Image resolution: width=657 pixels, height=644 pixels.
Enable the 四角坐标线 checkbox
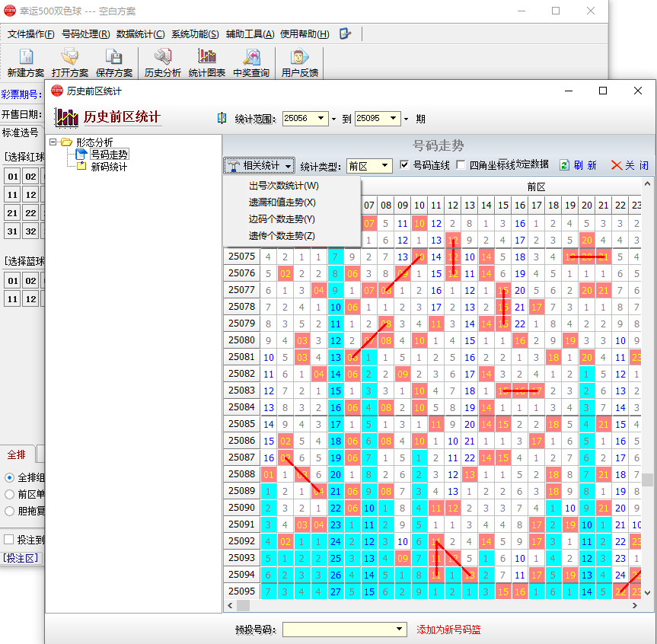461,165
